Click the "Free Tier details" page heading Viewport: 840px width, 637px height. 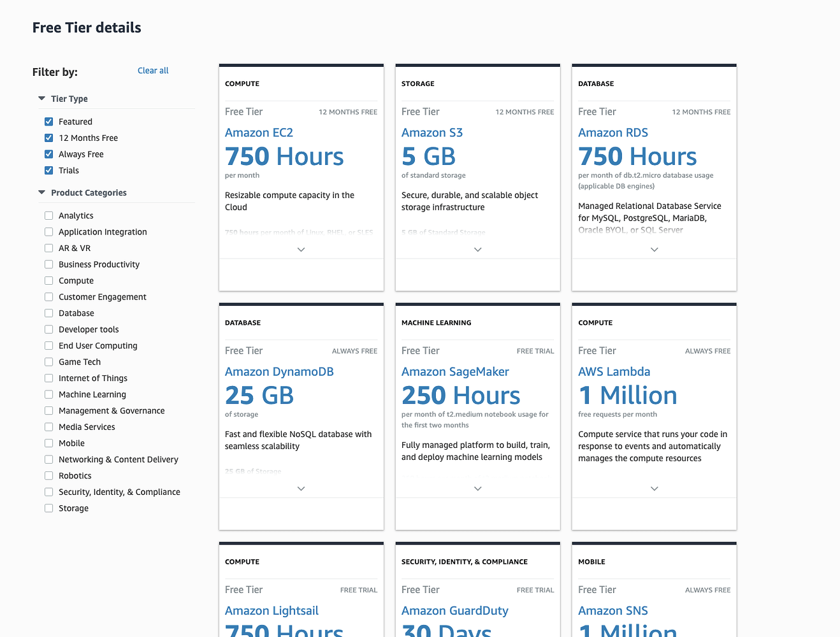(87, 27)
